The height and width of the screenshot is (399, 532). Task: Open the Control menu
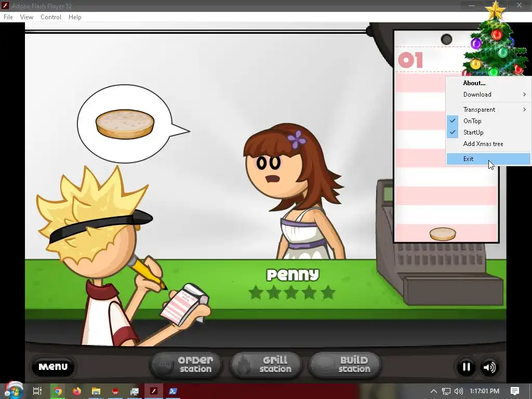coord(51,17)
